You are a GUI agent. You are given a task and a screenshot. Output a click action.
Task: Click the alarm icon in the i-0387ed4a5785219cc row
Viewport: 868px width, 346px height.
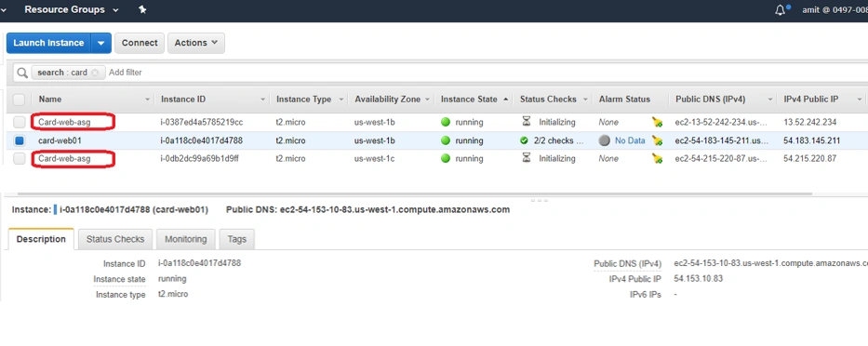(x=657, y=123)
